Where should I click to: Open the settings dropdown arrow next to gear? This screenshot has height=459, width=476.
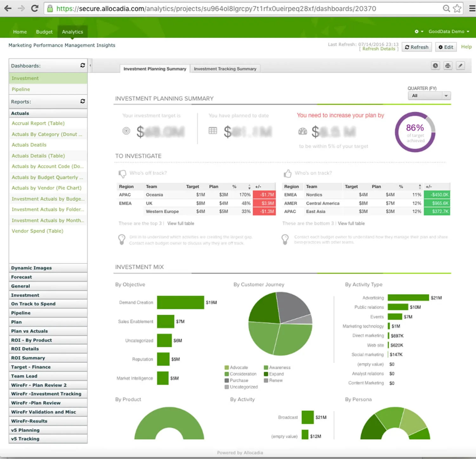(422, 31)
